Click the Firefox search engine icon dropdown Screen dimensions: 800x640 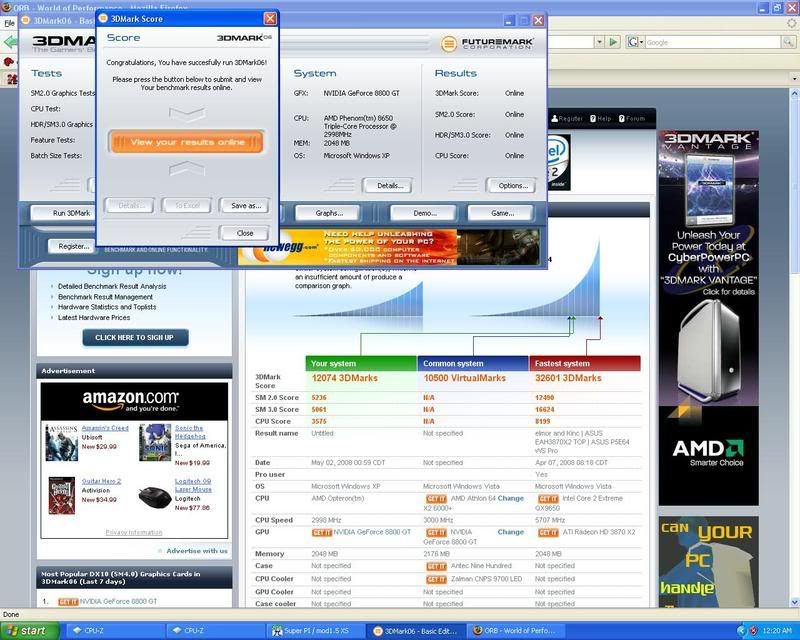coord(634,42)
